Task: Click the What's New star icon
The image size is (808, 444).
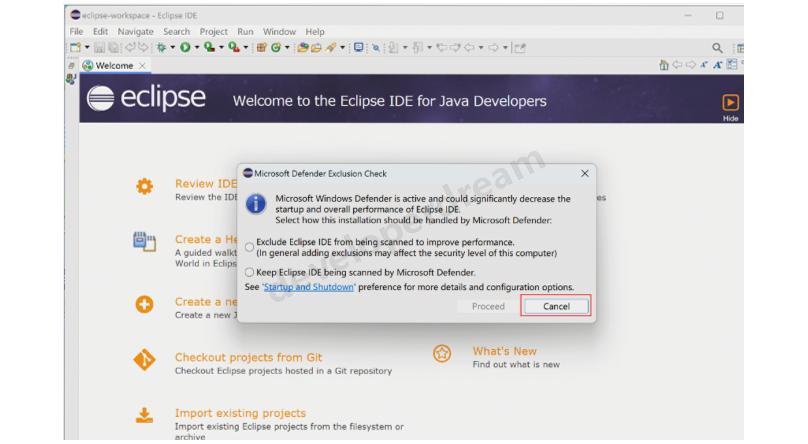Action: [x=441, y=355]
